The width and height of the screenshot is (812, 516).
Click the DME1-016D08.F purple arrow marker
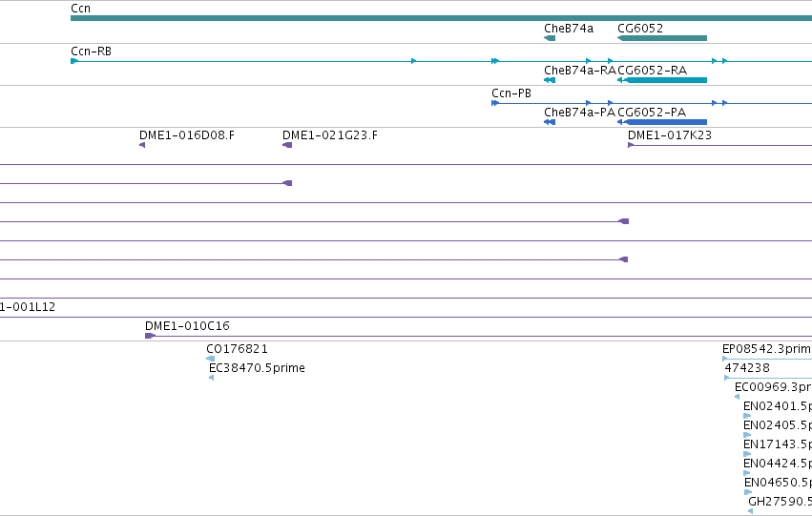142,145
